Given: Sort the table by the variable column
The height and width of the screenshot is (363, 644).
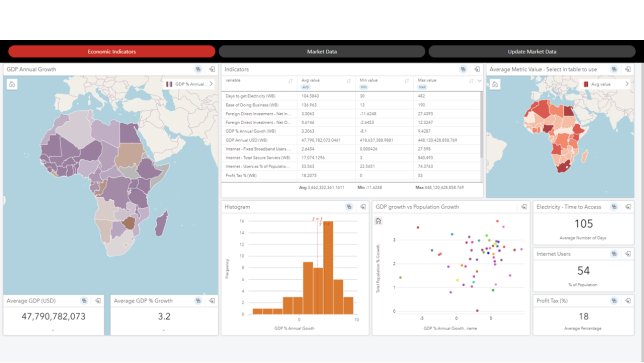Looking at the screenshot, I should tap(290, 81).
